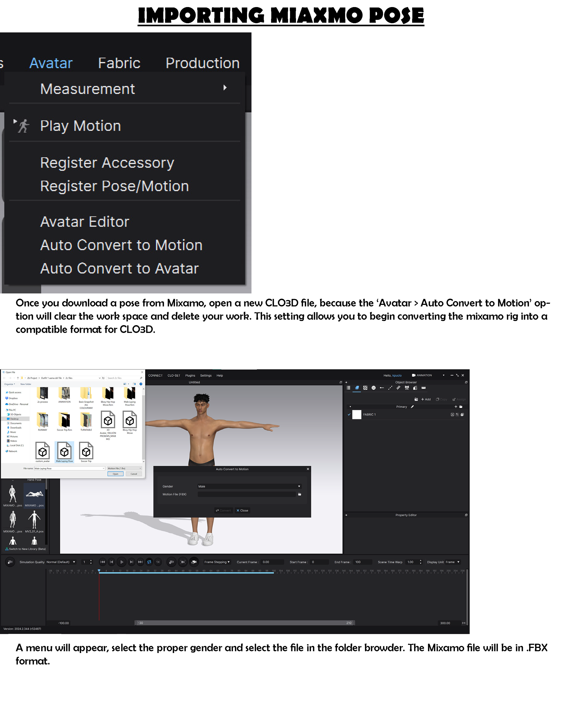
Task: Jump to the first frame of animation
Action: pyautogui.click(x=103, y=562)
